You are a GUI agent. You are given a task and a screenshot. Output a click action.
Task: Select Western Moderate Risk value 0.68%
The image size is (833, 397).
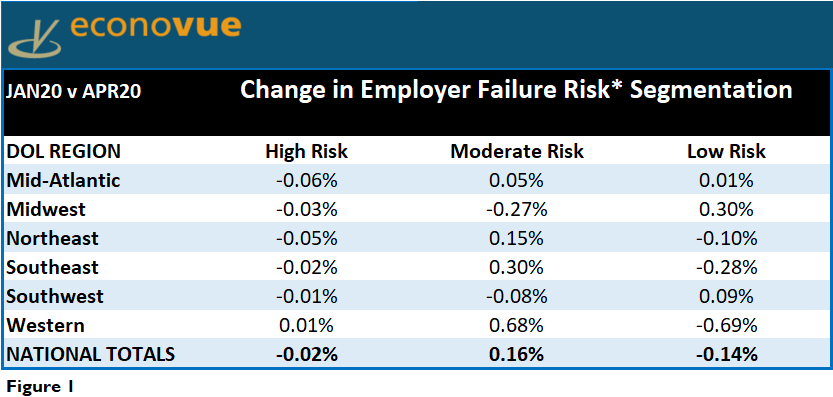tap(517, 325)
